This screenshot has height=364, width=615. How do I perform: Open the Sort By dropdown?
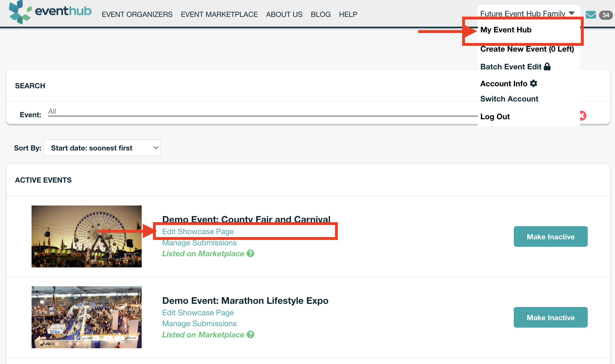point(102,148)
